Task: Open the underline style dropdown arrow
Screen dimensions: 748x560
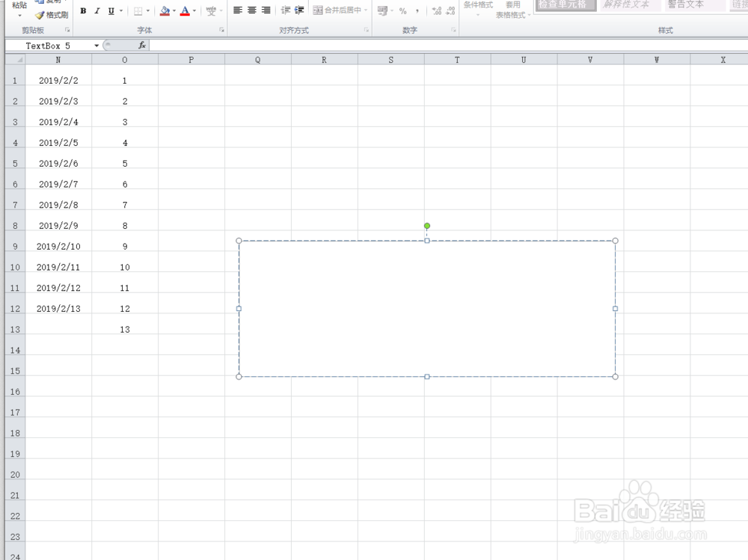Action: [x=121, y=11]
